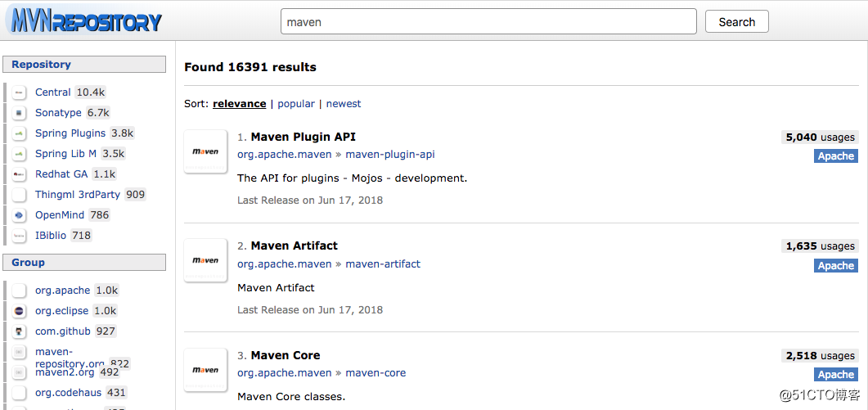Click the IBiblio repository icon

tap(20, 236)
